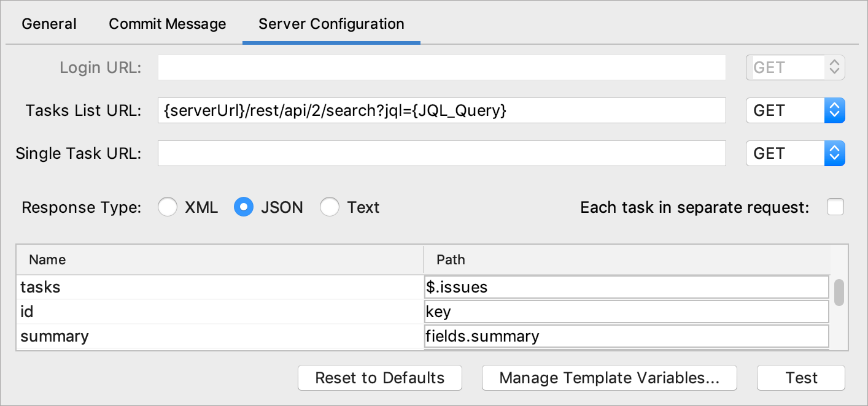
Task: Open Manage Template Variables dialog
Action: [x=609, y=378]
